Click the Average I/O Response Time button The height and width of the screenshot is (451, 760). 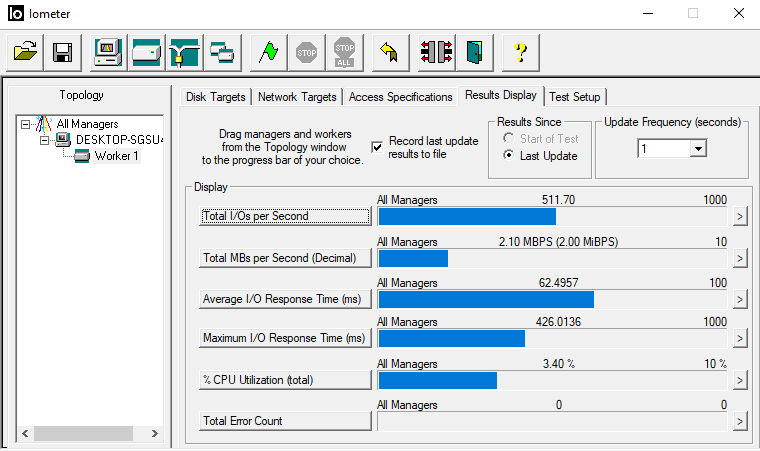click(x=284, y=298)
